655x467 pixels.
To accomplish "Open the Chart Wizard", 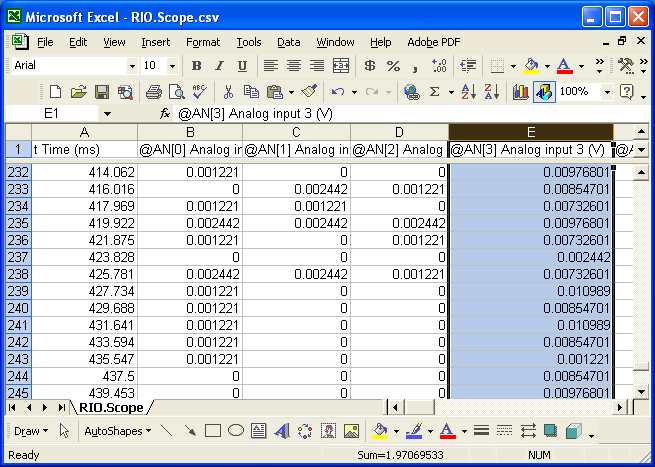I will pos(520,92).
